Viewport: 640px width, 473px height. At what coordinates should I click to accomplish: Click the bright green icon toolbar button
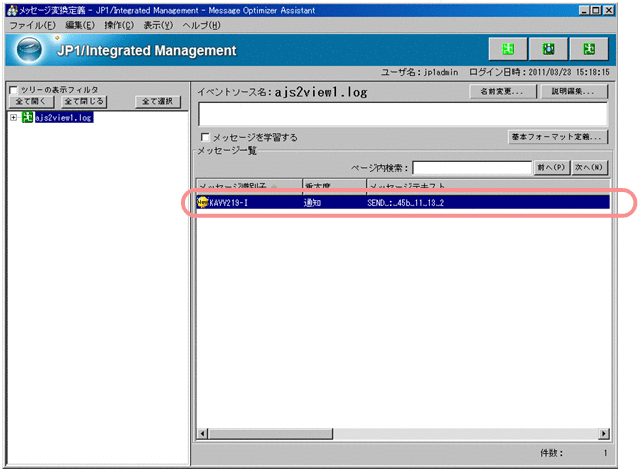(508, 49)
